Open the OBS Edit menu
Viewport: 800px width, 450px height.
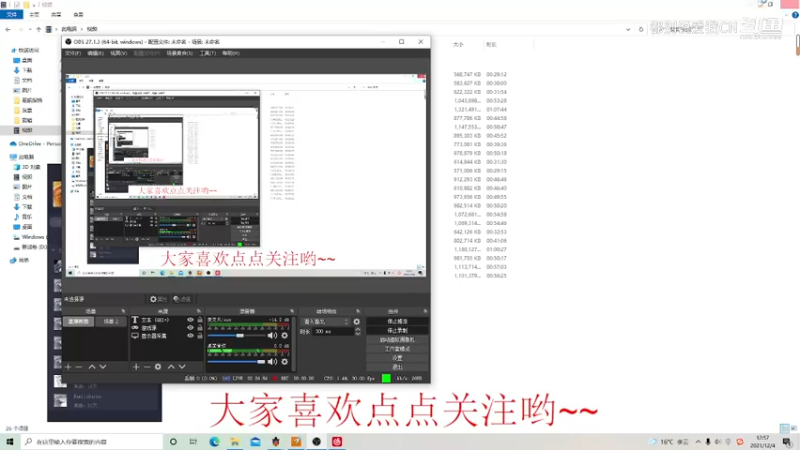tap(95, 53)
